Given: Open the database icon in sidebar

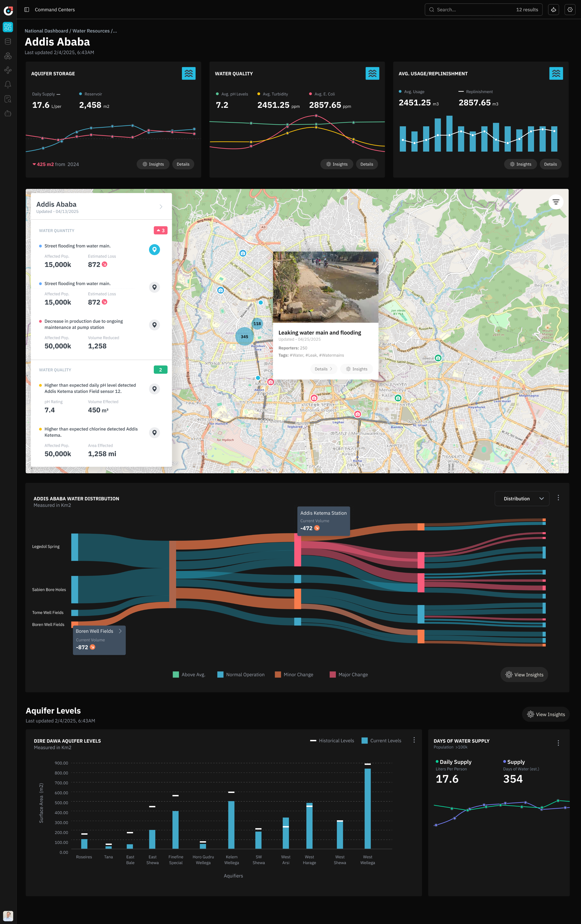Looking at the screenshot, I should 8,42.
